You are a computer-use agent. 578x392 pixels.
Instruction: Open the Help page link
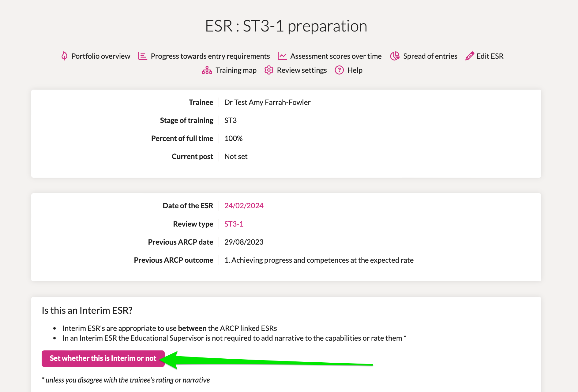pos(355,70)
